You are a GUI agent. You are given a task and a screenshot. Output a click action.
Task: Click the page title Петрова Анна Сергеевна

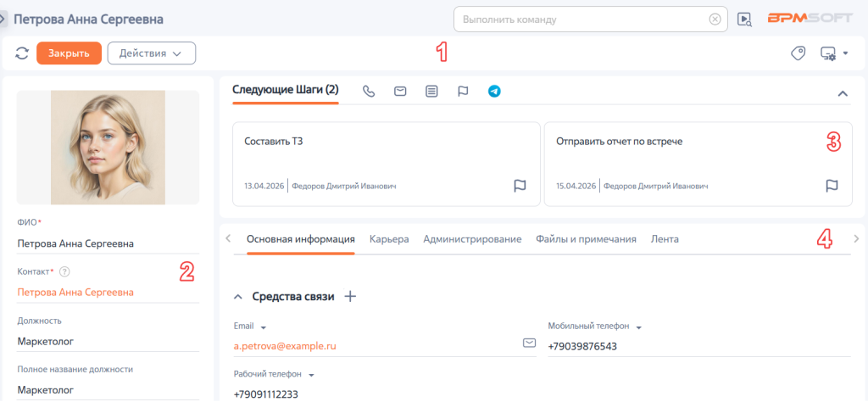point(88,20)
